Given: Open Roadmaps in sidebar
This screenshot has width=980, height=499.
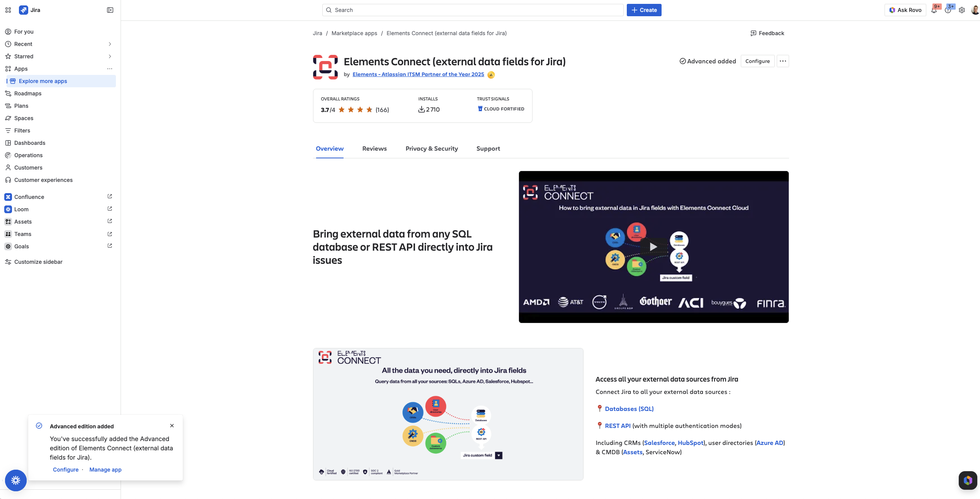Looking at the screenshot, I should [x=60, y=93].
